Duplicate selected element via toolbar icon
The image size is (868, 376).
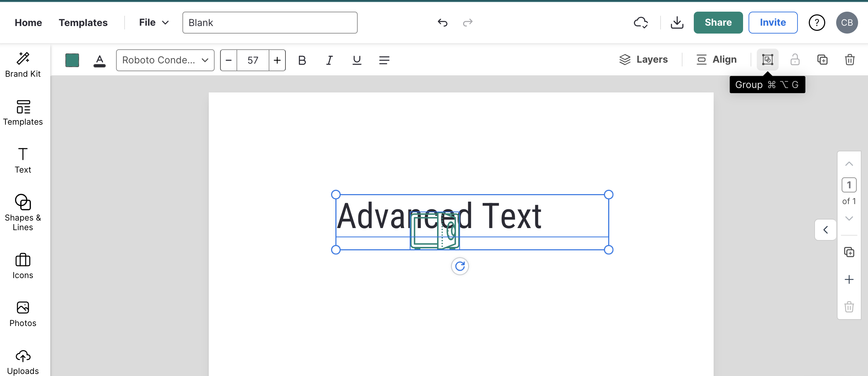(822, 60)
